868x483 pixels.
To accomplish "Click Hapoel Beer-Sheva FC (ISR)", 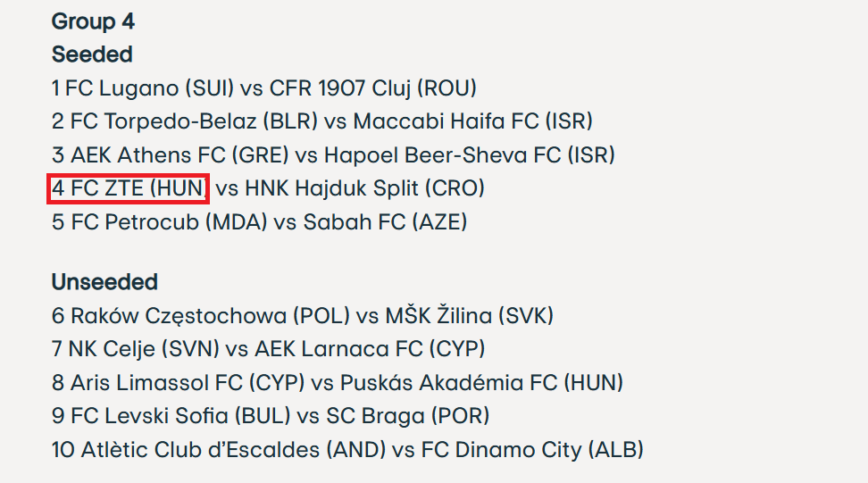I will tap(470, 155).
